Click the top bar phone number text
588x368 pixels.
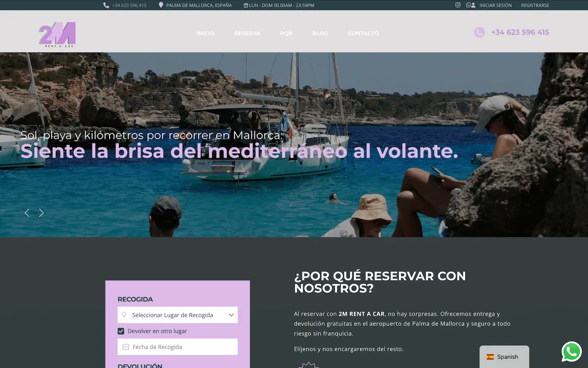coord(129,5)
